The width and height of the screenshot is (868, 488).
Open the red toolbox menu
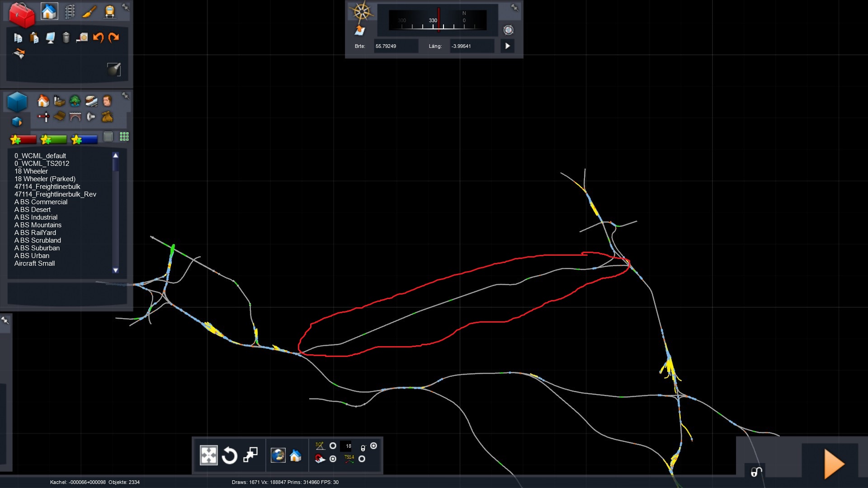(x=21, y=14)
